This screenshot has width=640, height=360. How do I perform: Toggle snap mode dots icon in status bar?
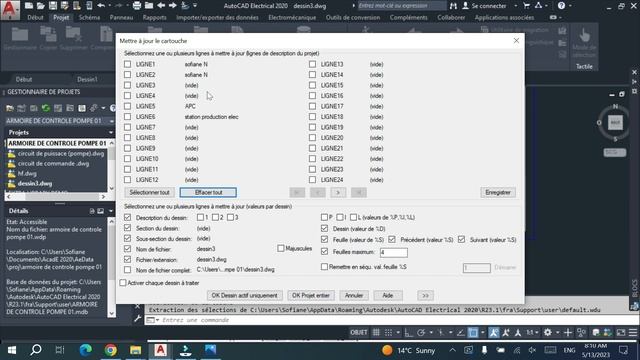(389, 333)
